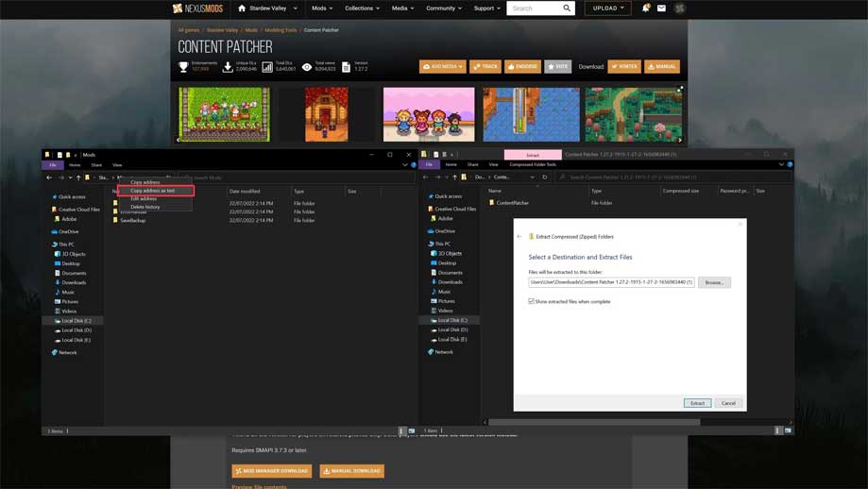This screenshot has width=868, height=489.
Task: Open address history dropdown in Content Patcher window
Action: (532, 177)
